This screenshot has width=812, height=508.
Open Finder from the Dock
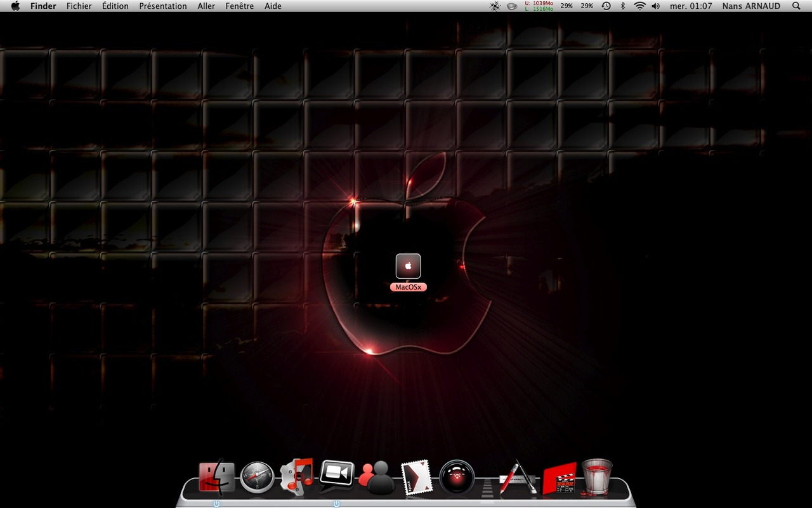click(217, 477)
